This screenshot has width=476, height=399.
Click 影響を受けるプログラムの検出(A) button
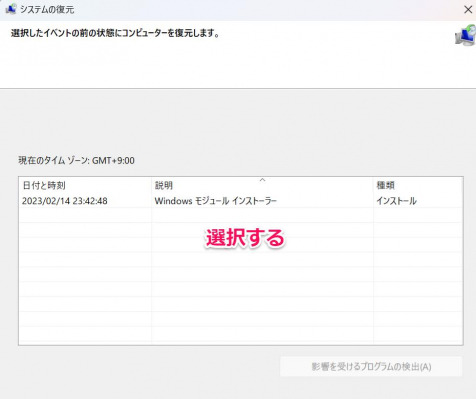[x=371, y=367]
